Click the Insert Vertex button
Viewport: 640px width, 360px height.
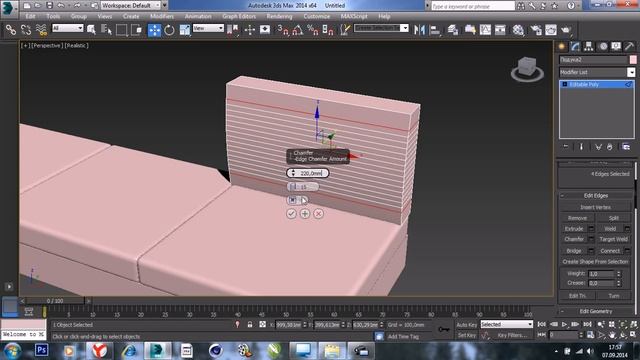click(x=596, y=207)
